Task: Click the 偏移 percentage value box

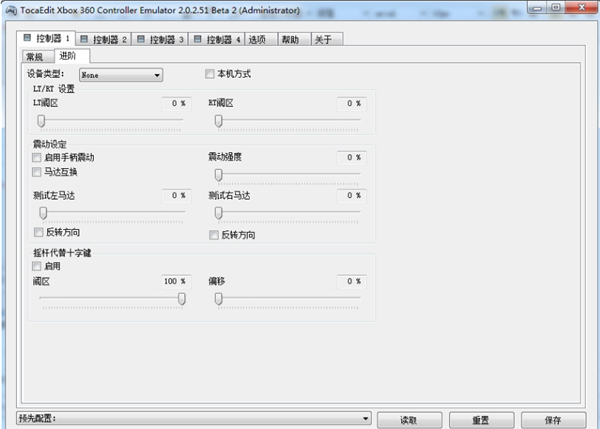Action: click(352, 282)
